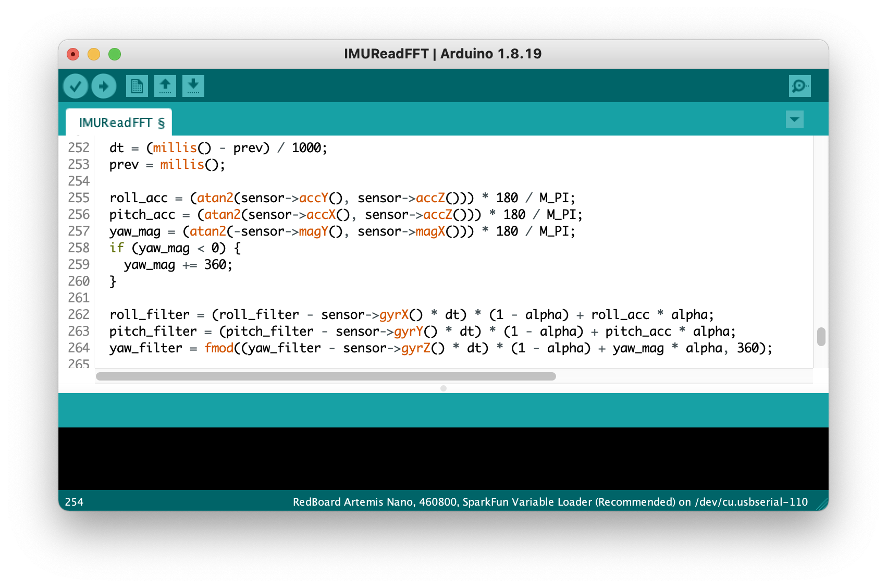Close the Arduino window with red button

[x=73, y=54]
